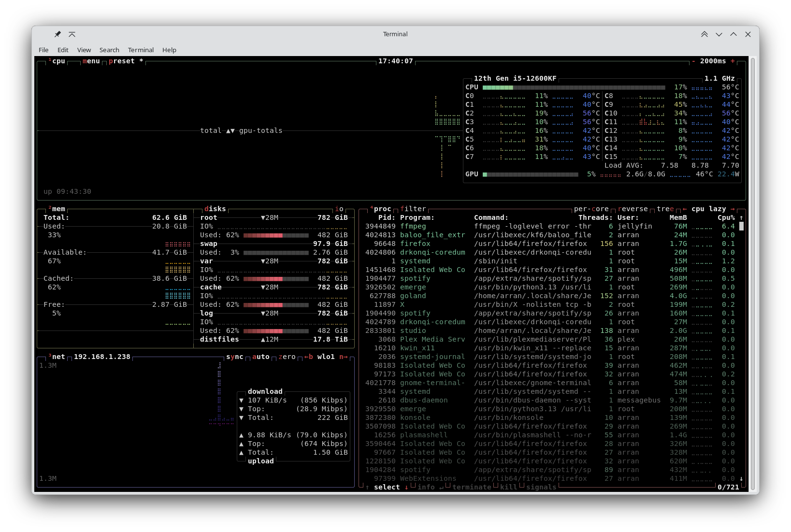Toggle net sync scaling
Screen dimensions: 791x532
point(235,357)
